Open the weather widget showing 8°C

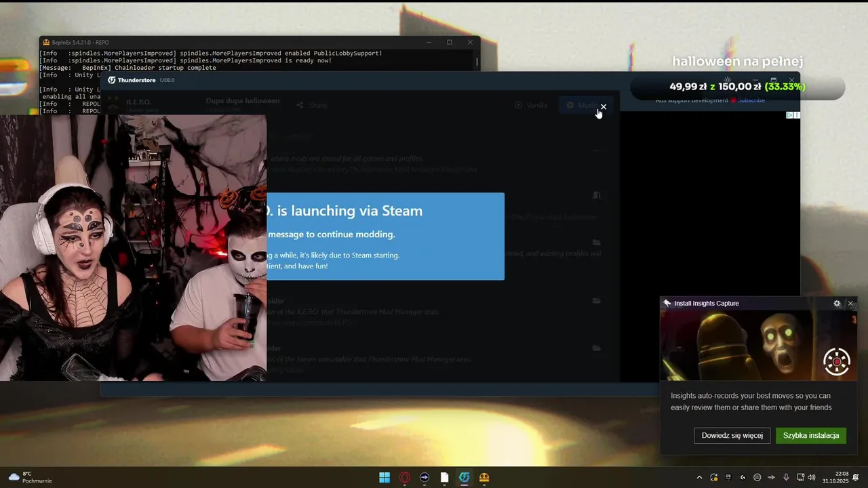30,477
